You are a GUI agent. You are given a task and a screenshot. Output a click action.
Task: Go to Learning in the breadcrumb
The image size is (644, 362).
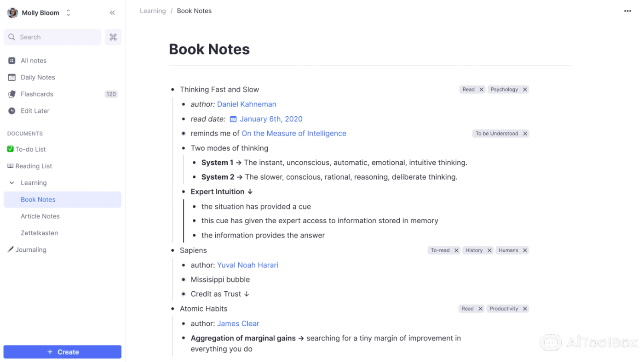[x=153, y=11]
